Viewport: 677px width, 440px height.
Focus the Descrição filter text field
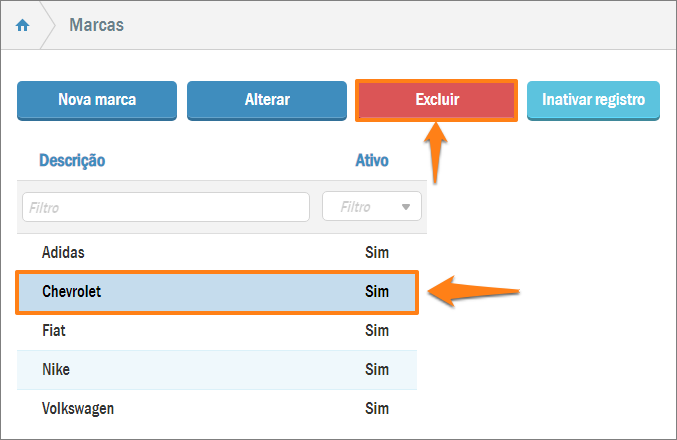tap(166, 207)
